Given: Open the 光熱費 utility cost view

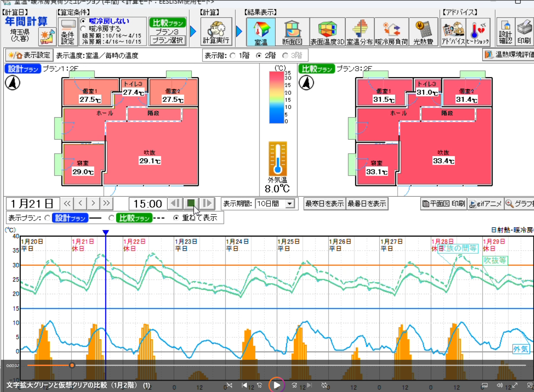Looking at the screenshot, I should 423,32.
